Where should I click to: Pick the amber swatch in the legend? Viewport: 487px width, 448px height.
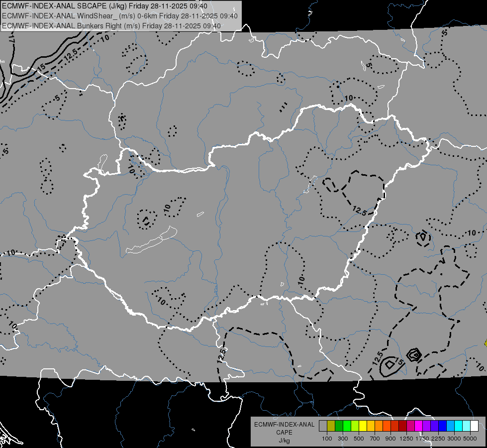pos(371,426)
